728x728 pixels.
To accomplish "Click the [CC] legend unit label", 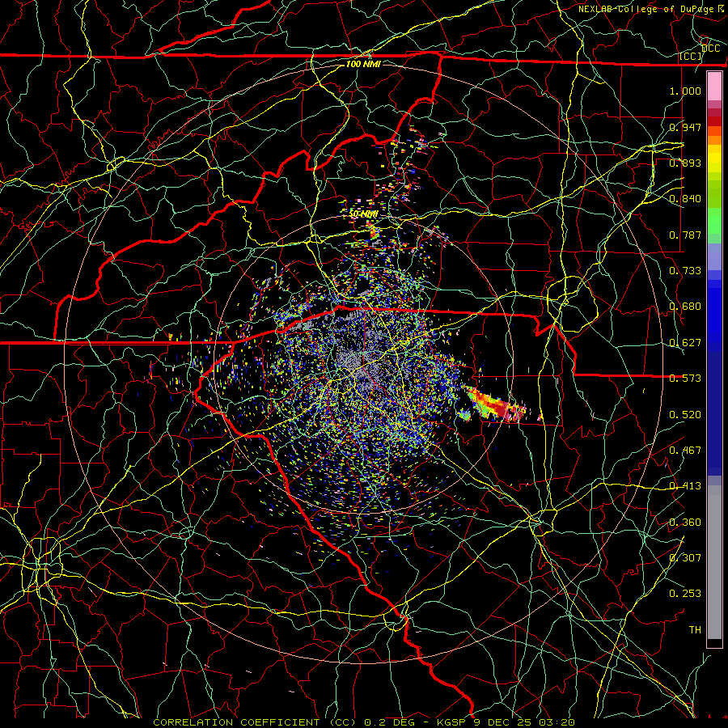I will pos(691,56).
